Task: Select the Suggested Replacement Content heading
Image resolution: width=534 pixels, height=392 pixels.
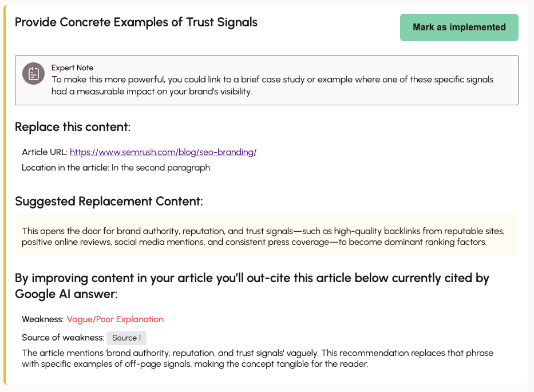Action: pos(109,201)
